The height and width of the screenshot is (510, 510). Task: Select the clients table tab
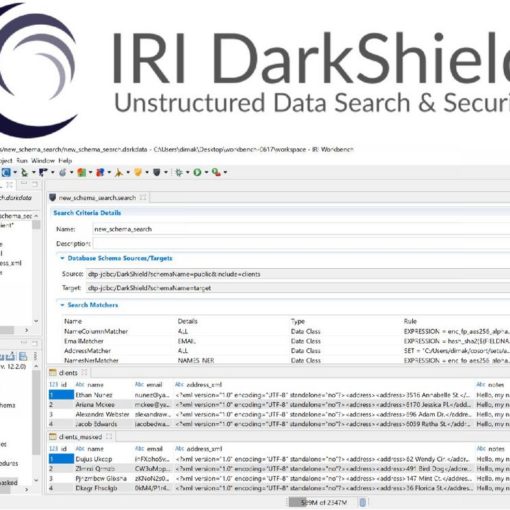pyautogui.click(x=68, y=373)
